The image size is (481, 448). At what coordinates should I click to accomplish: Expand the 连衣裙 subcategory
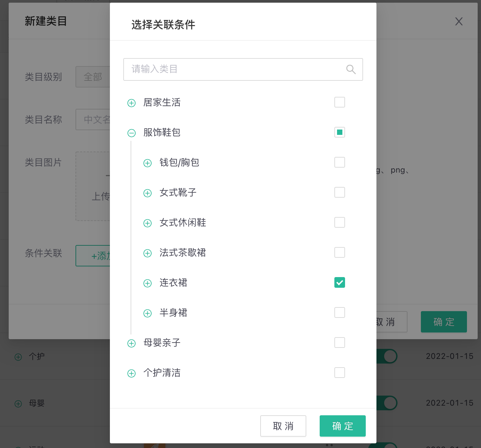tap(148, 283)
